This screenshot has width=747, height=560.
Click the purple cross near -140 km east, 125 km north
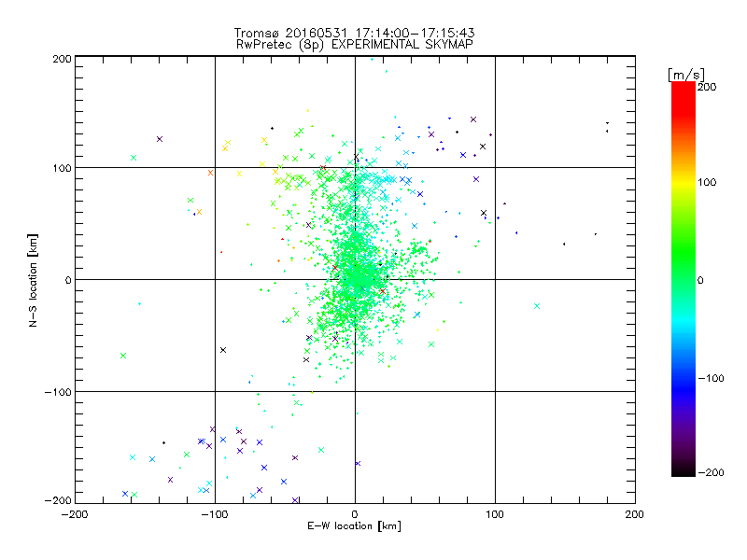click(160, 139)
